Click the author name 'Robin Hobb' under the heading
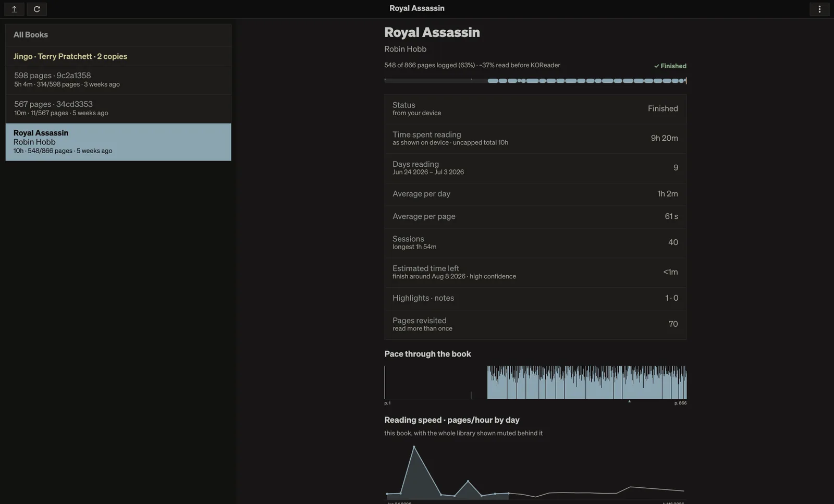Image resolution: width=834 pixels, height=504 pixels. click(405, 49)
